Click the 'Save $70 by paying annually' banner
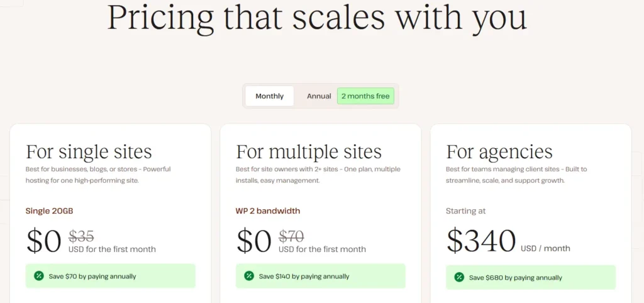 [111, 276]
